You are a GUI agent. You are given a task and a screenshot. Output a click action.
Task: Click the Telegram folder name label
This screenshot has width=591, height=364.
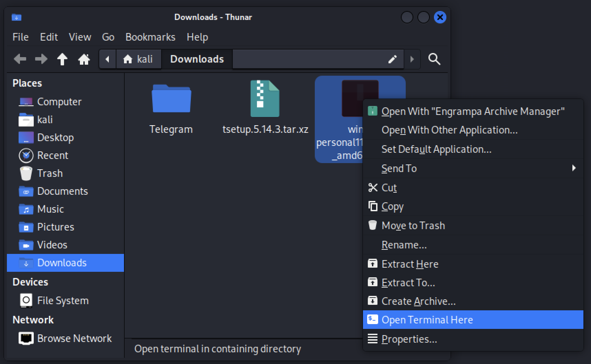[x=171, y=129]
